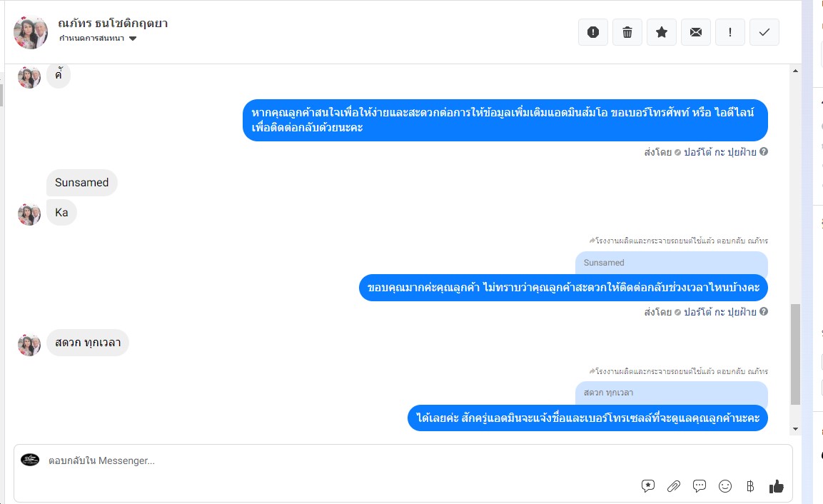Screen dimensions: 823x504
Task: Flag conversation with the exclamation mark icon
Action: point(730,32)
